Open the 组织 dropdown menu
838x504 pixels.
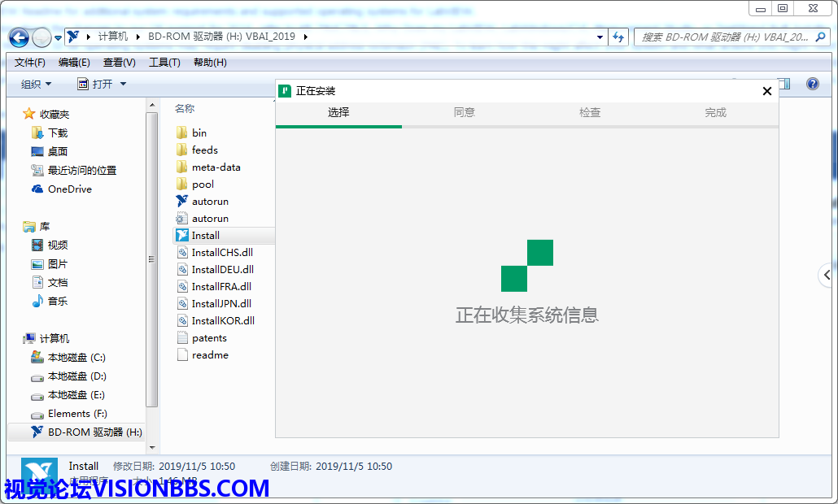click(36, 85)
